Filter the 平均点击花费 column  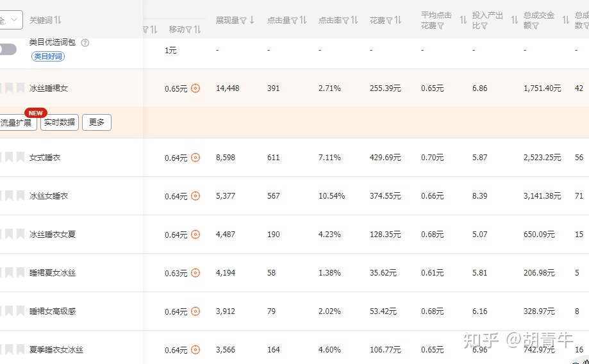(440, 26)
